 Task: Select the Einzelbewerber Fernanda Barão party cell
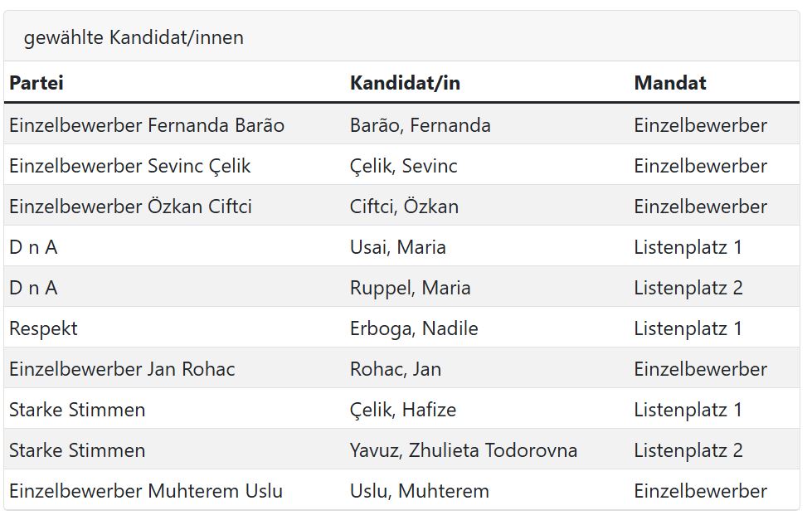click(147, 125)
